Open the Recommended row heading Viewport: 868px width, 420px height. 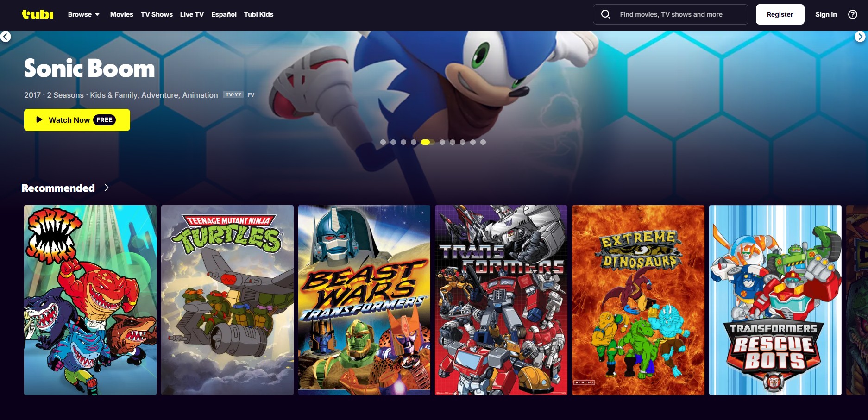pos(58,188)
